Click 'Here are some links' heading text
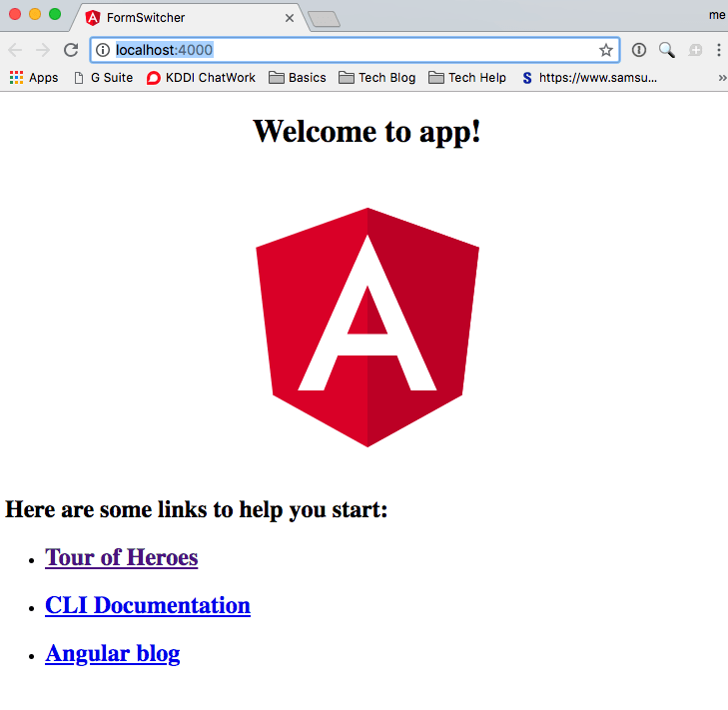This screenshot has width=728, height=710. (x=197, y=509)
